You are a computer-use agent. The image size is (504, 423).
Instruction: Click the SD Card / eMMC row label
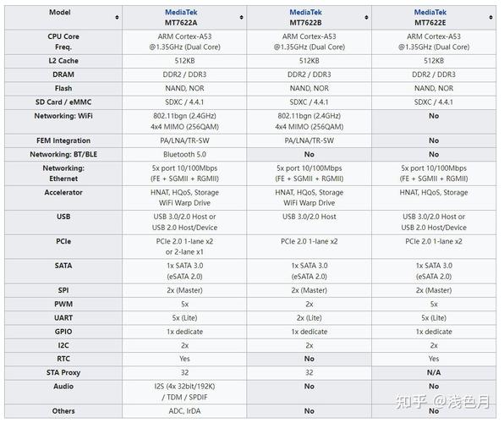[x=63, y=102]
